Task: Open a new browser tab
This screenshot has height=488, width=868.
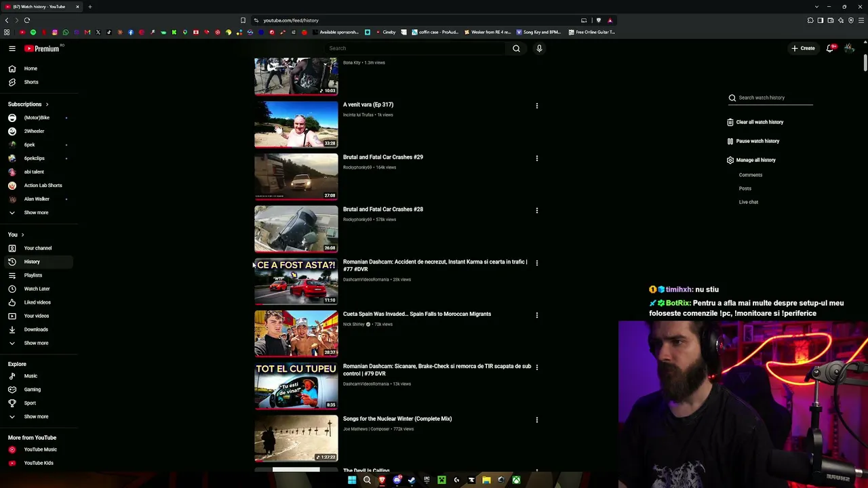Action: click(90, 7)
